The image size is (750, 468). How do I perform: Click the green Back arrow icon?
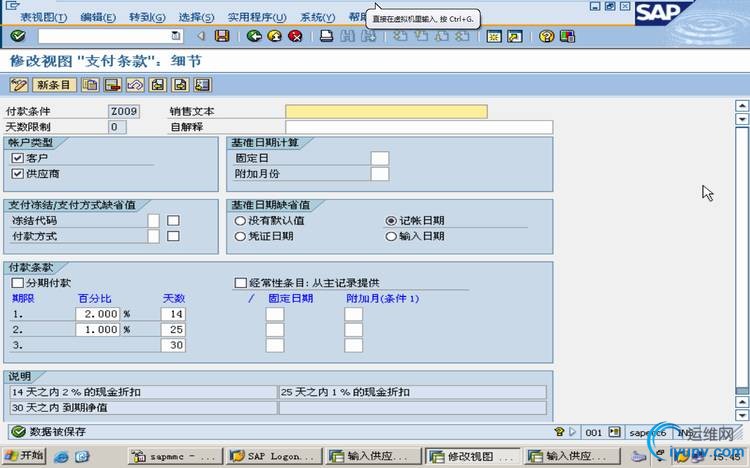pyautogui.click(x=254, y=36)
